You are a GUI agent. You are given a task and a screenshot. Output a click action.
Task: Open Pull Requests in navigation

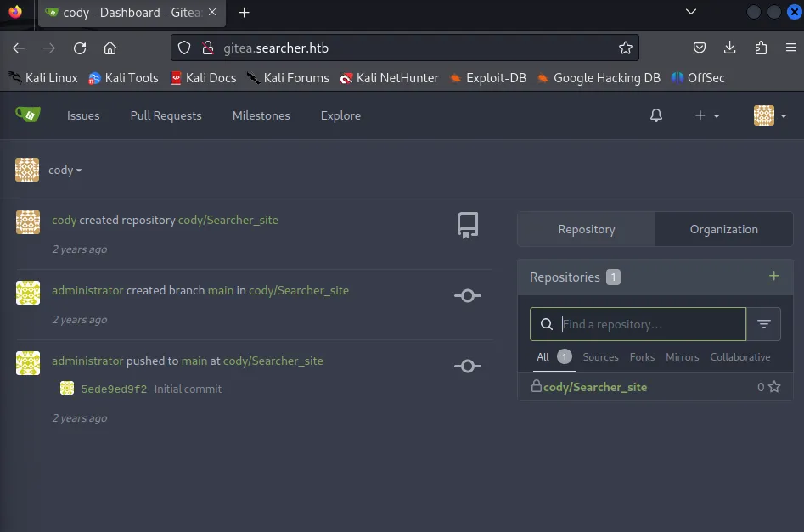(x=166, y=116)
